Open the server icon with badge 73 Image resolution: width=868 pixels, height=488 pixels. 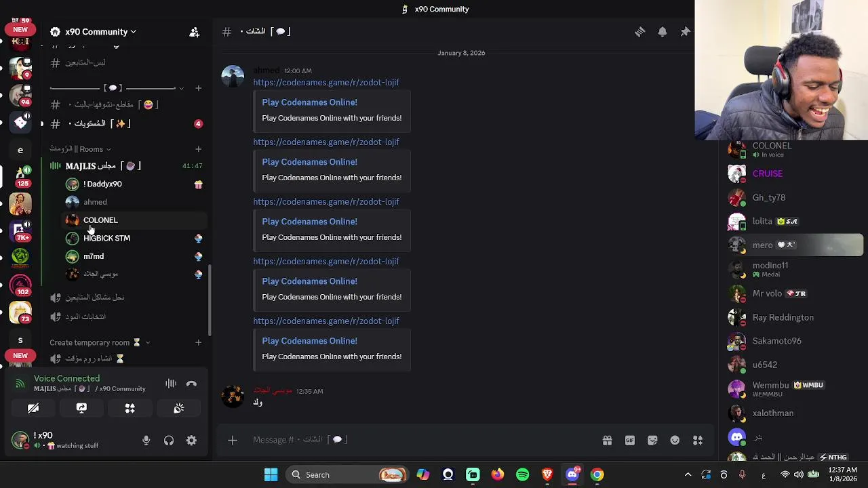(x=20, y=312)
